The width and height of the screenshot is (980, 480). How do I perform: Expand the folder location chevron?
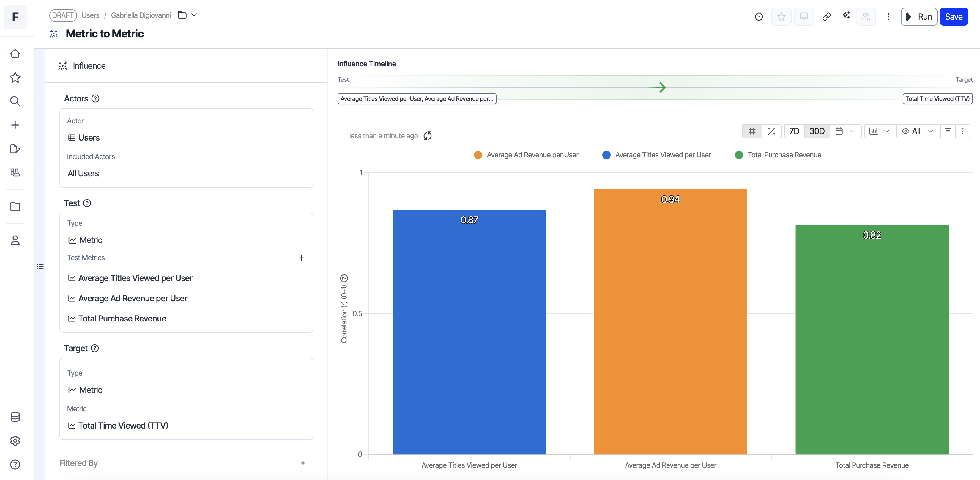coord(194,15)
